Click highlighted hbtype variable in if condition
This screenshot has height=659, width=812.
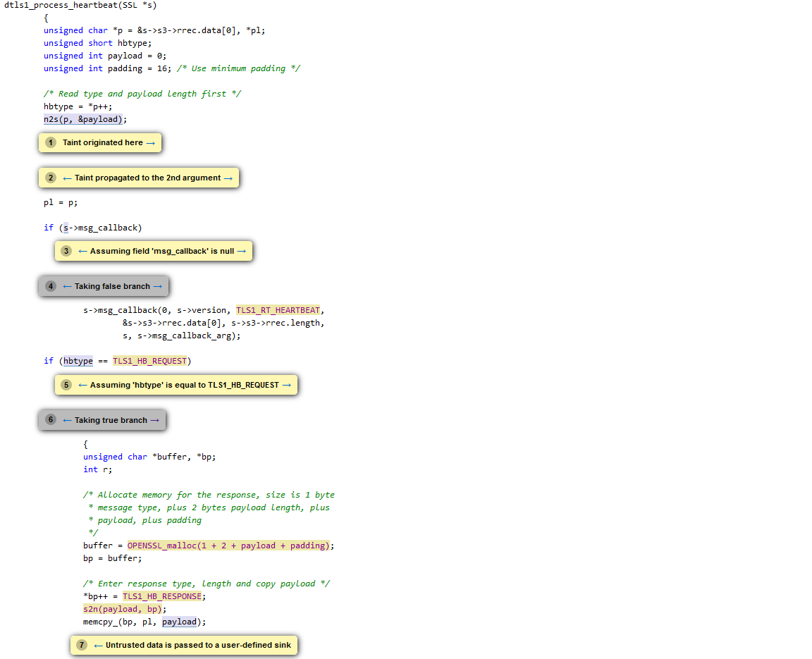tap(78, 361)
